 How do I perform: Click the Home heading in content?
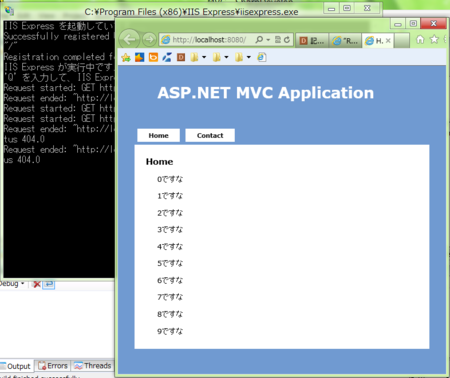coord(159,162)
